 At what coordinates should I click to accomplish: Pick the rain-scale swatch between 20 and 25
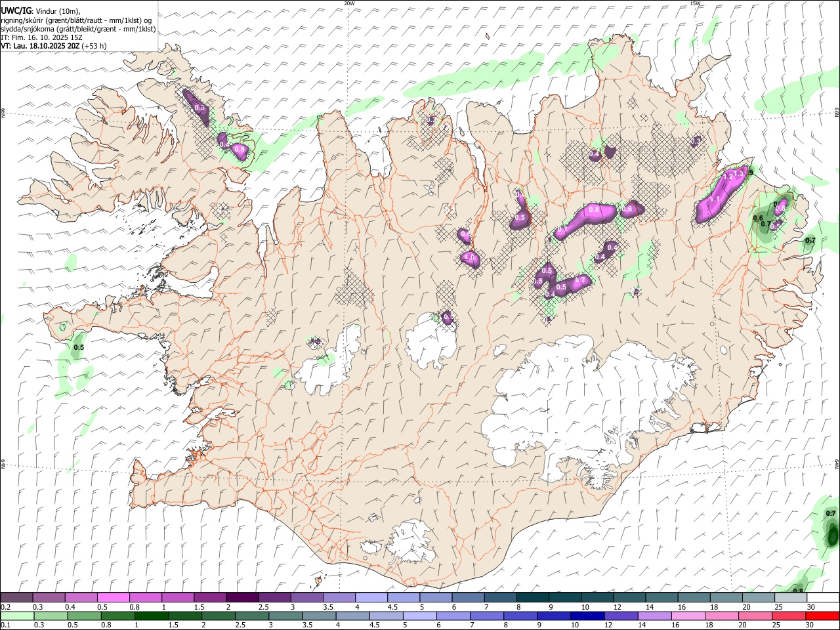pyautogui.click(x=755, y=616)
